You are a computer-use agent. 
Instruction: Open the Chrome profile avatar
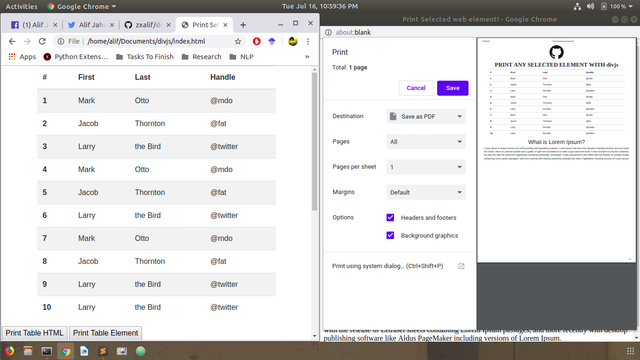tap(293, 41)
